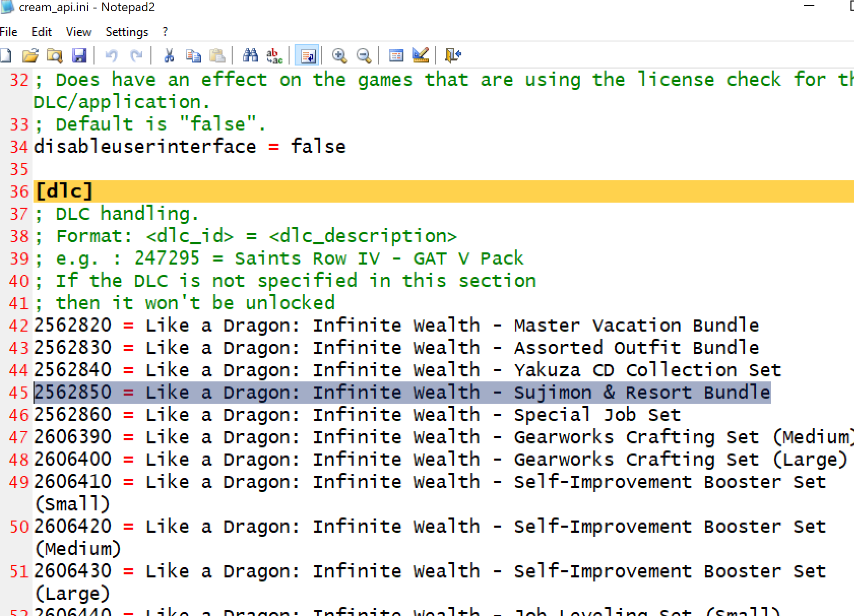
Task: Open the View menu
Action: 79,32
